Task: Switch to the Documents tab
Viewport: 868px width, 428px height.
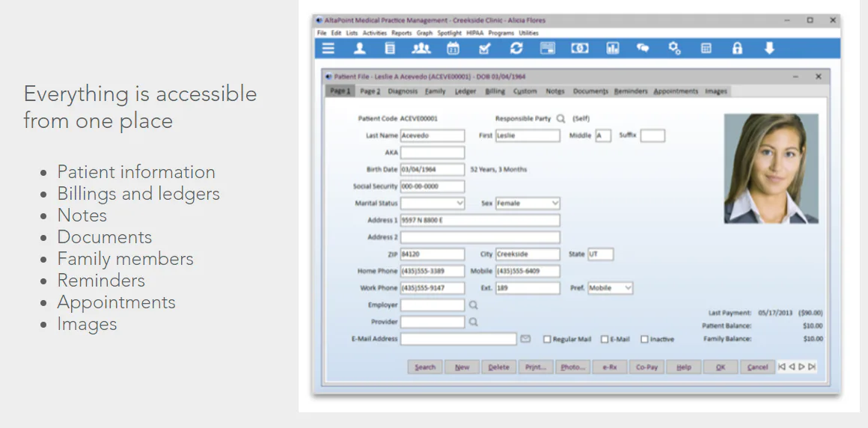Action: (x=590, y=91)
